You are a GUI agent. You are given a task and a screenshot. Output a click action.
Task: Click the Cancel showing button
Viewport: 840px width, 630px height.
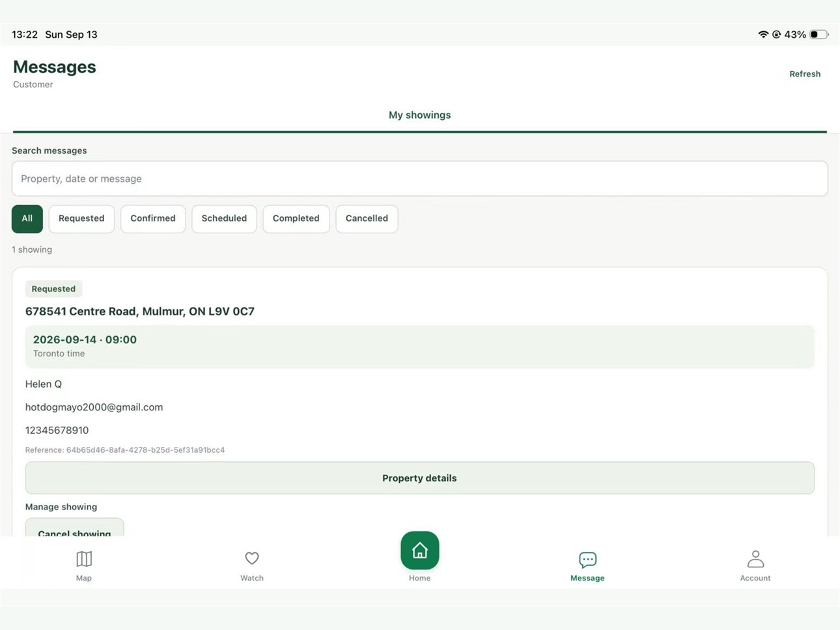click(x=74, y=528)
